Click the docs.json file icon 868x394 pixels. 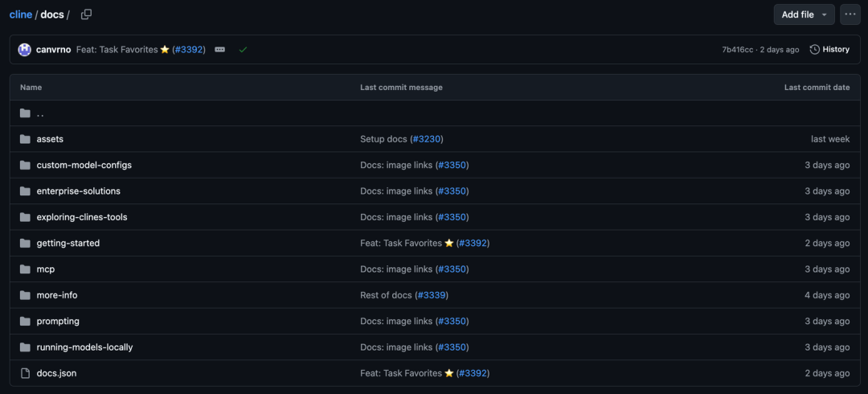pos(25,374)
